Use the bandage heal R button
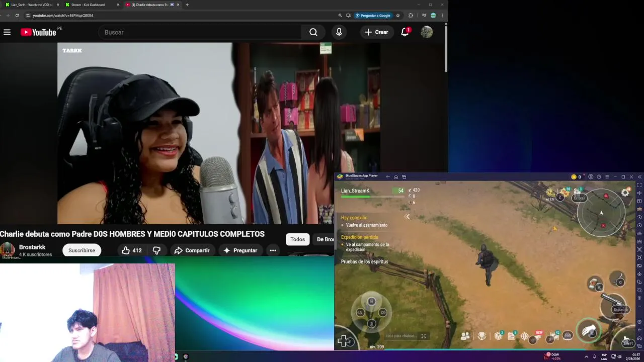Image resolution: width=644 pixels, height=362 pixels. (x=595, y=284)
